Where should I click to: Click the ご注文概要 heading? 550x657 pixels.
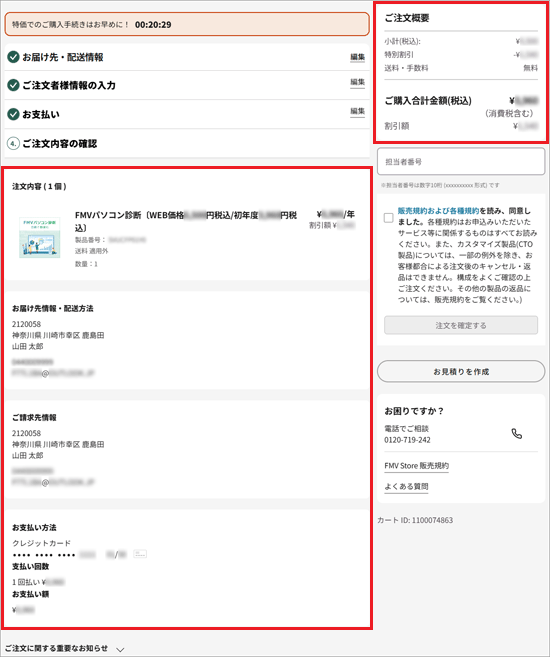[x=407, y=18]
